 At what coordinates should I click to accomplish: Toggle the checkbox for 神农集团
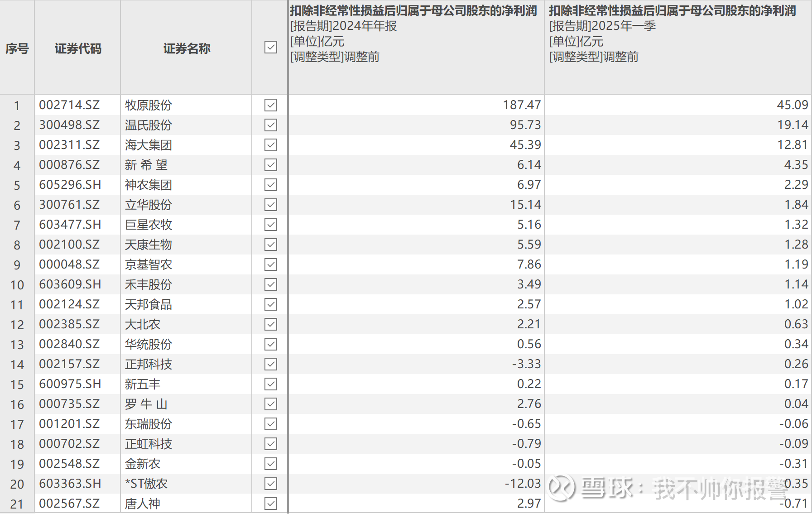pos(271,185)
